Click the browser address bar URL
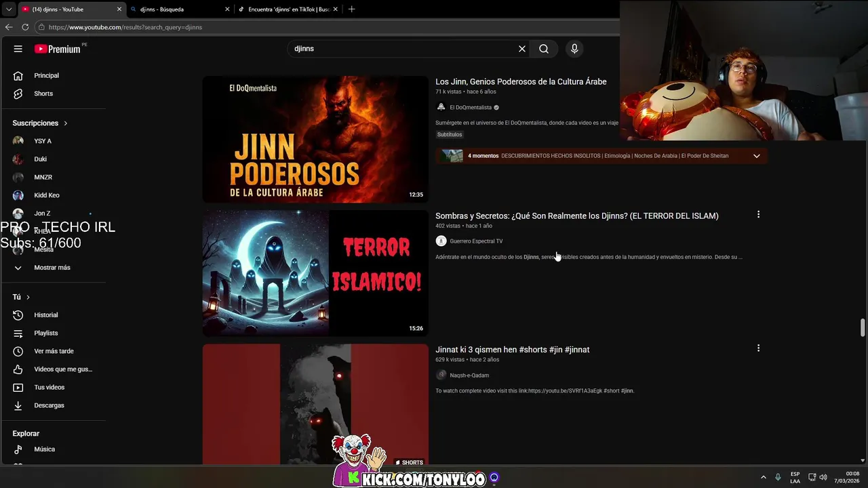This screenshot has height=488, width=868. (125, 27)
